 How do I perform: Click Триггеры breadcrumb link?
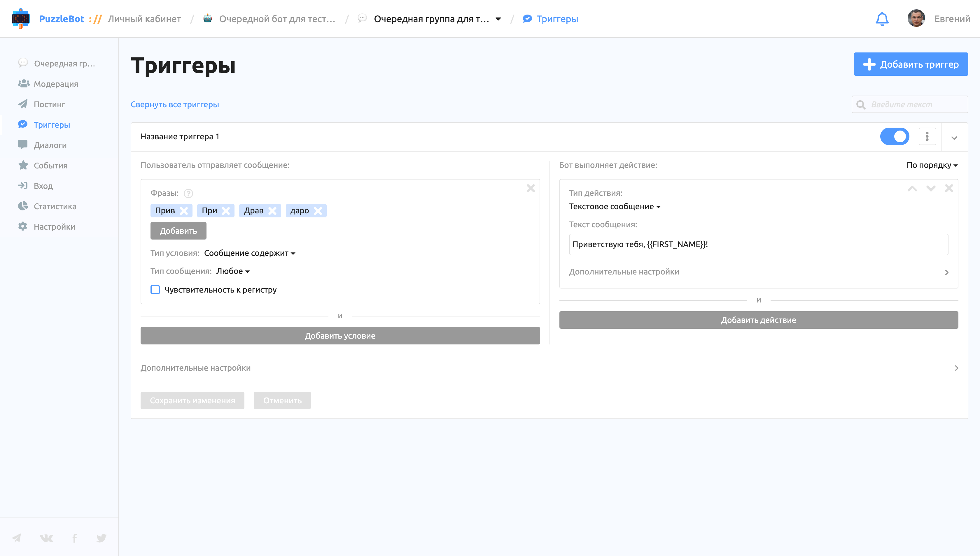[x=557, y=19]
